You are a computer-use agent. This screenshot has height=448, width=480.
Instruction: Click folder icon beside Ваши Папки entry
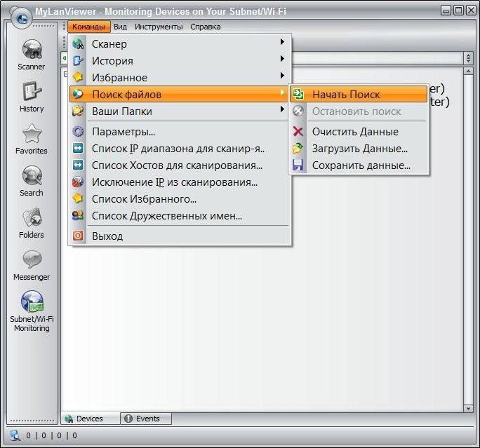click(78, 111)
